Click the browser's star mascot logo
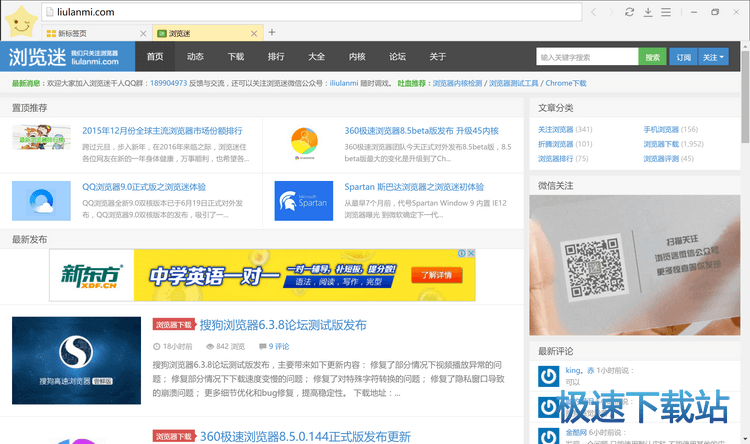 (21, 21)
